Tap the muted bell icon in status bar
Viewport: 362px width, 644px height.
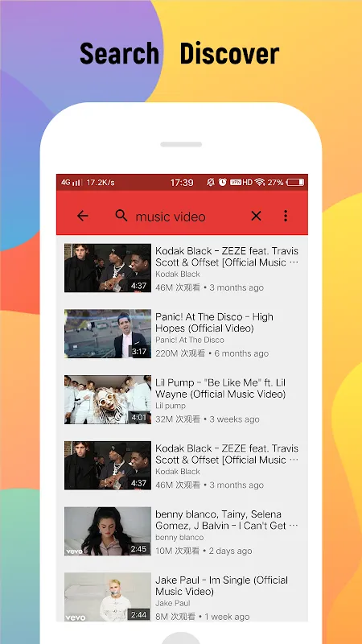tap(211, 183)
